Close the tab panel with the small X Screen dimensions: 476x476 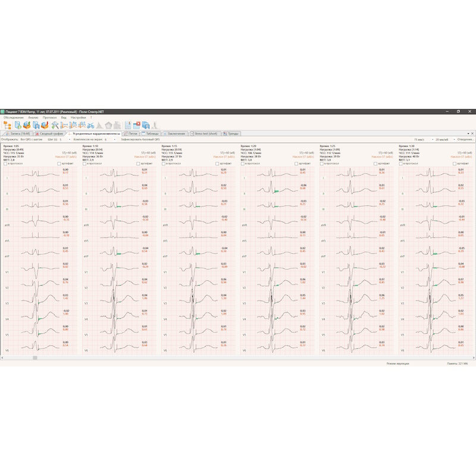click(x=472, y=133)
